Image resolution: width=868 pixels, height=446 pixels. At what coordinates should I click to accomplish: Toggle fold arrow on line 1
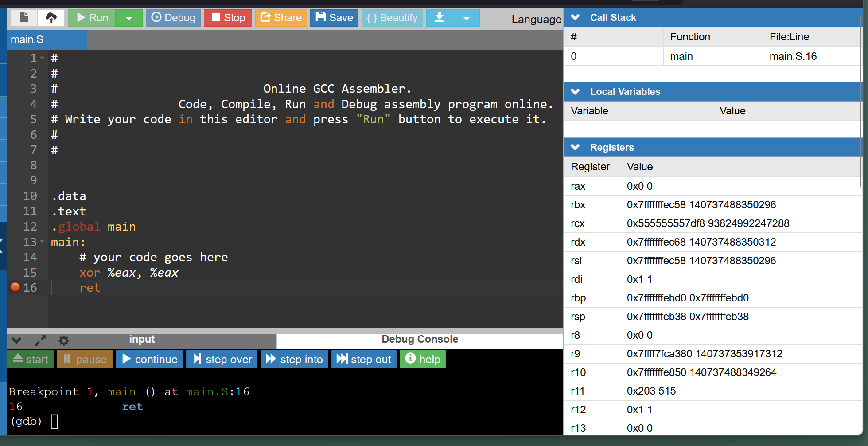coord(43,58)
